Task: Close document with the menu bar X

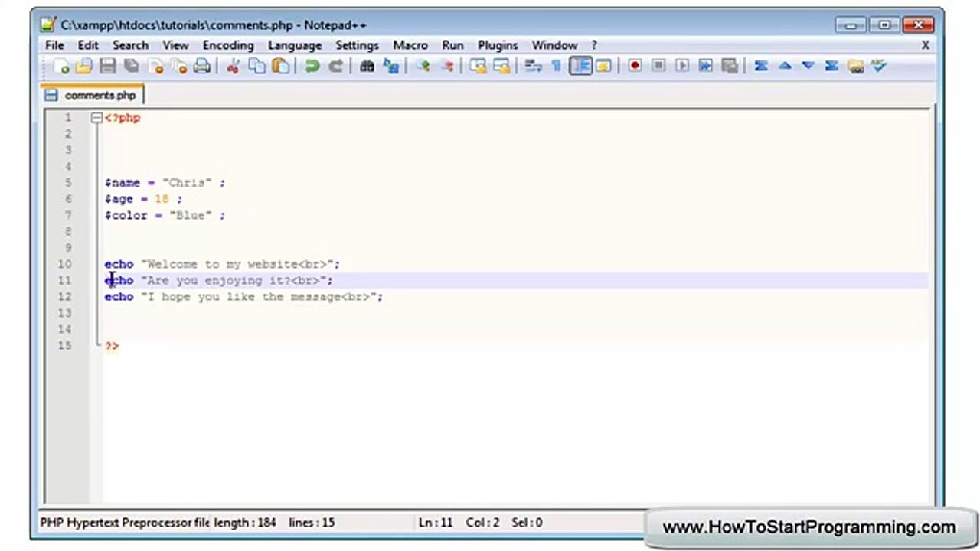Action: pyautogui.click(x=925, y=45)
